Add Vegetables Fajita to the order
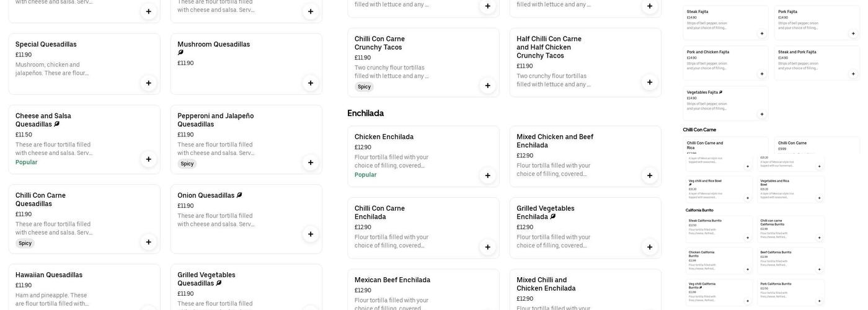The width and height of the screenshot is (868, 310). [x=762, y=114]
